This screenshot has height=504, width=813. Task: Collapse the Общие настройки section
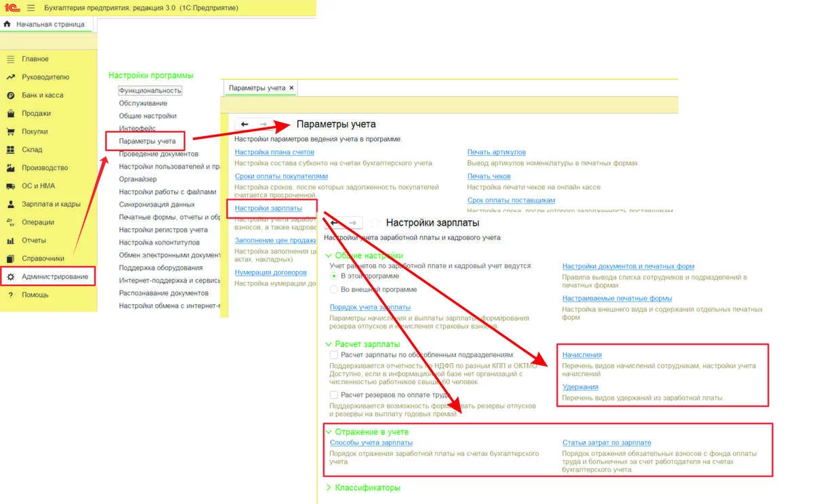[x=329, y=255]
